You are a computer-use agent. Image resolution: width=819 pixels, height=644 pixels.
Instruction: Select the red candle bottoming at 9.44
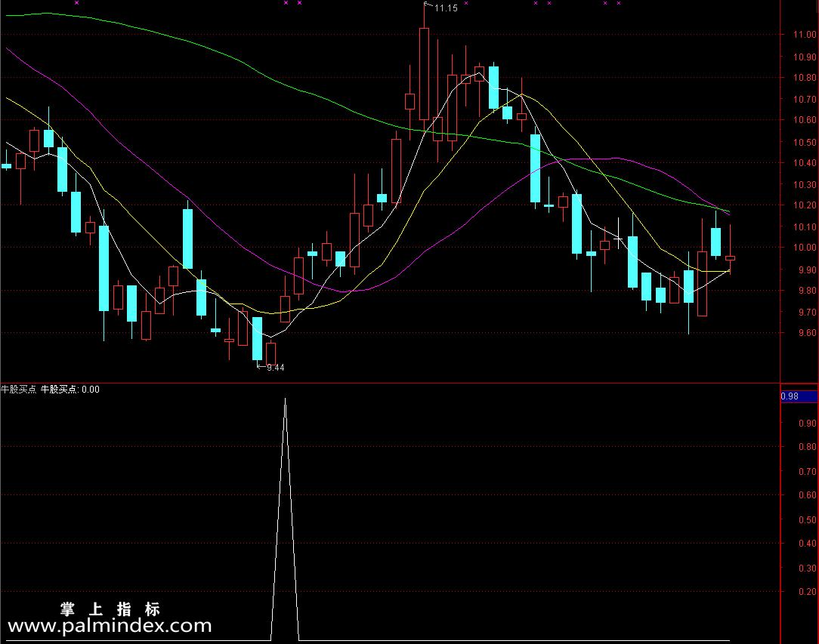tap(270, 353)
